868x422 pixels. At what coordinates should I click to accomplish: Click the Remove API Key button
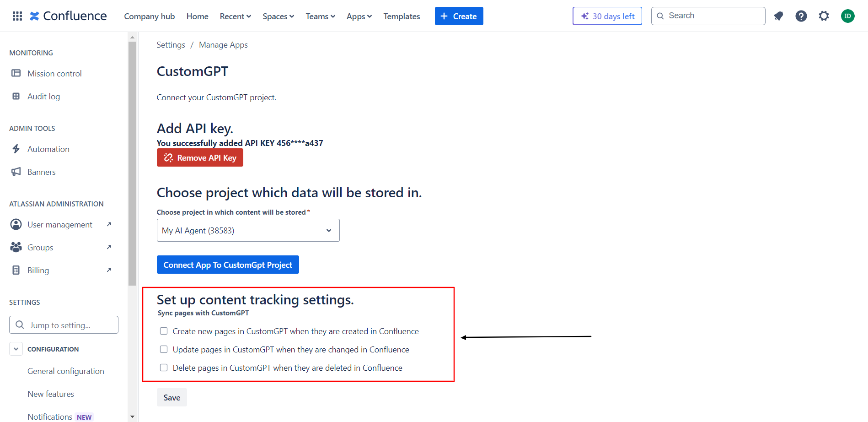point(200,157)
